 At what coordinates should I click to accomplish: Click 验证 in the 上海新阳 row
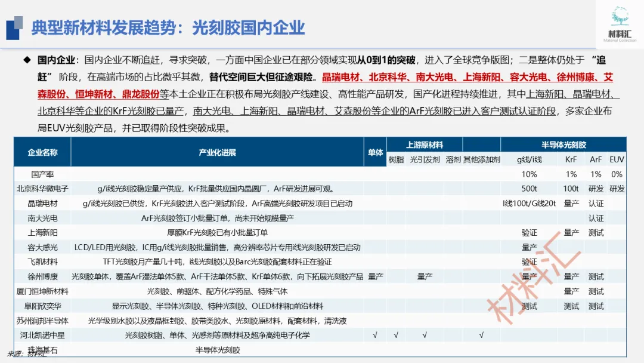click(x=529, y=233)
